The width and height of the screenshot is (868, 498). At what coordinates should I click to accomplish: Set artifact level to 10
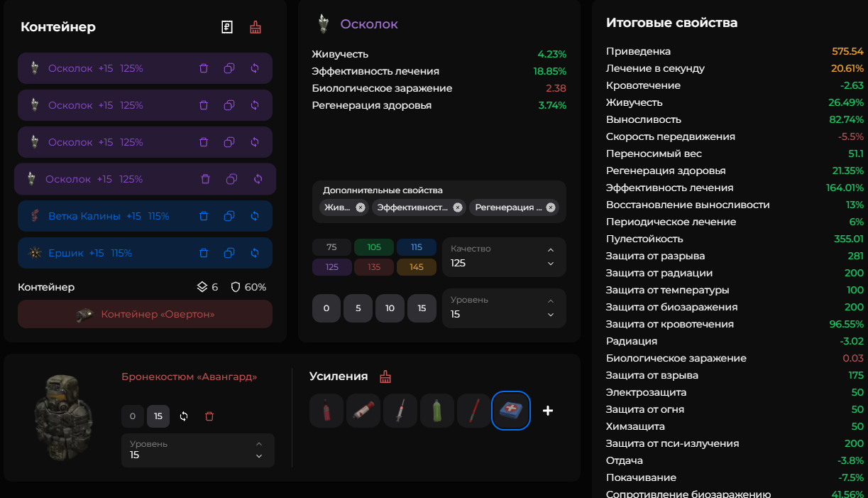click(x=390, y=308)
